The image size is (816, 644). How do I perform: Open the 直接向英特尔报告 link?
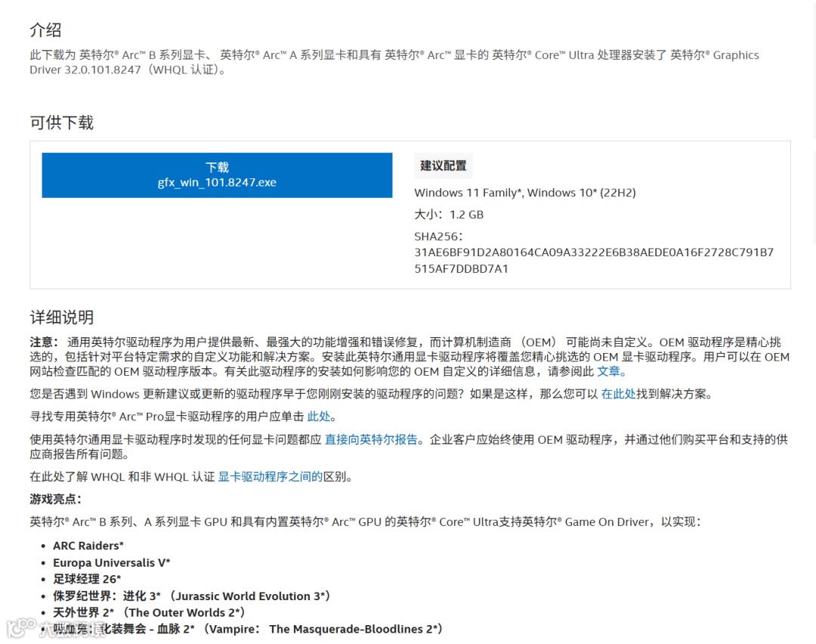click(x=371, y=440)
